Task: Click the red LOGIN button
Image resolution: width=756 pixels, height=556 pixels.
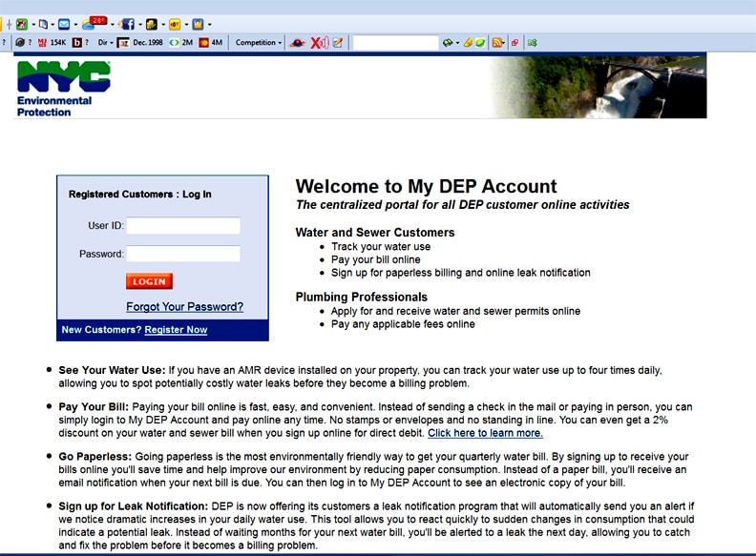Action: [x=149, y=281]
